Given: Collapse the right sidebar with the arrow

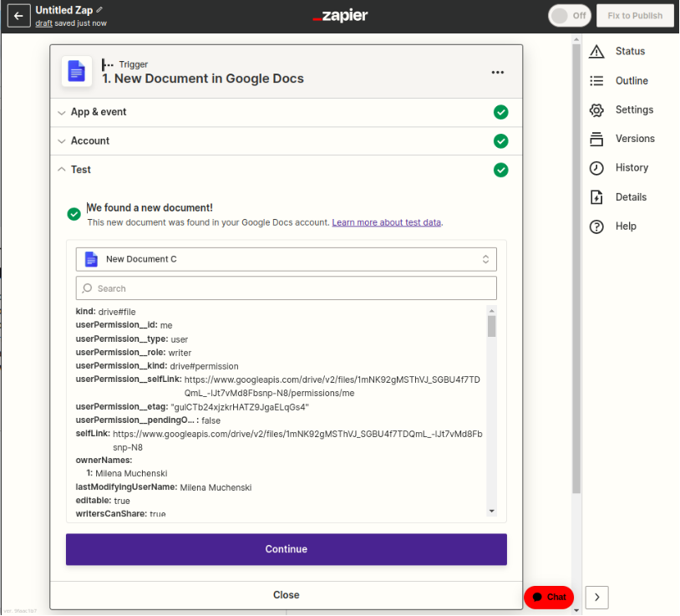Looking at the screenshot, I should click(x=596, y=597).
